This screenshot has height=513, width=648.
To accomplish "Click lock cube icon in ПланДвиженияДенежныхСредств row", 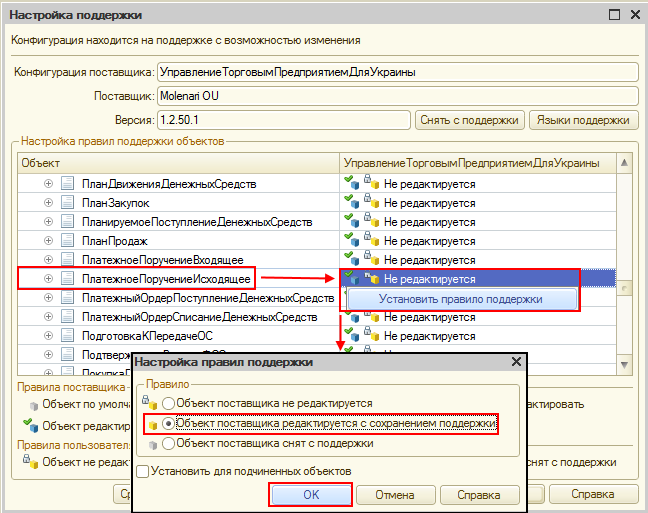I will [x=372, y=182].
